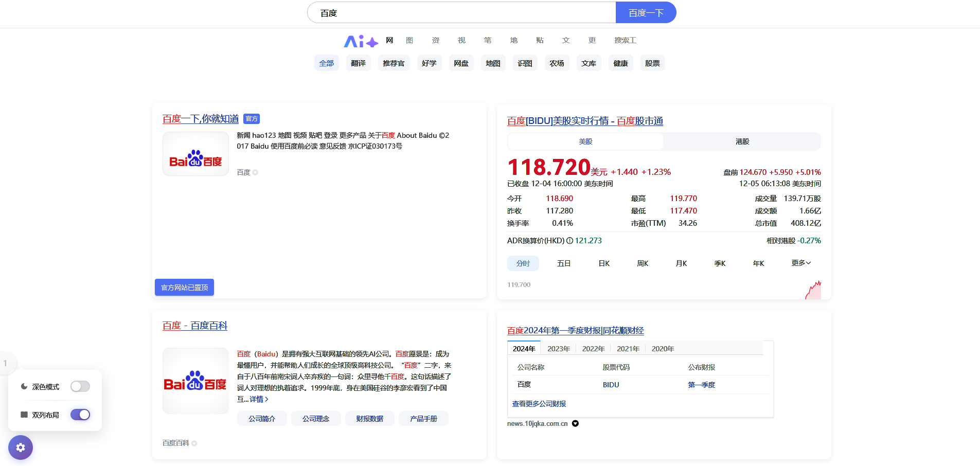Click the 118.720 stock price

point(549,167)
